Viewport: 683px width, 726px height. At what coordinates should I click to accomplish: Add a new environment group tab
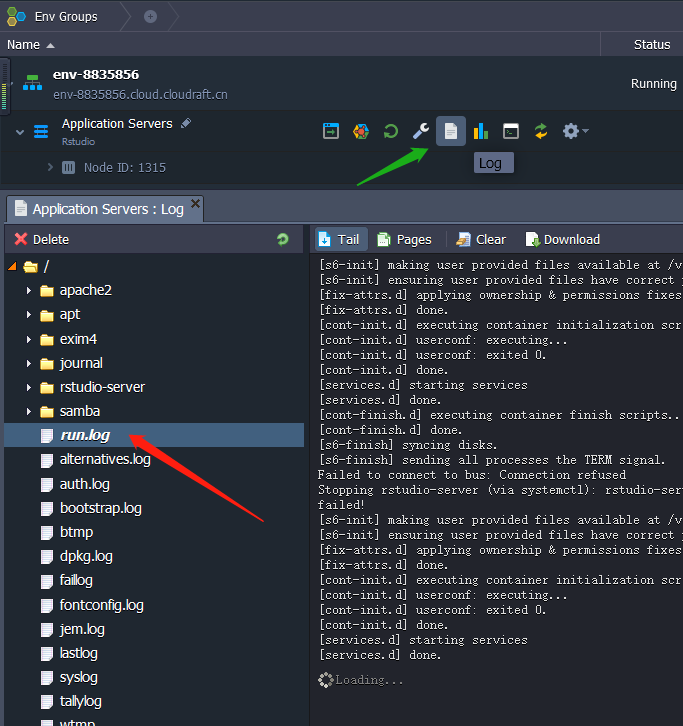[150, 16]
